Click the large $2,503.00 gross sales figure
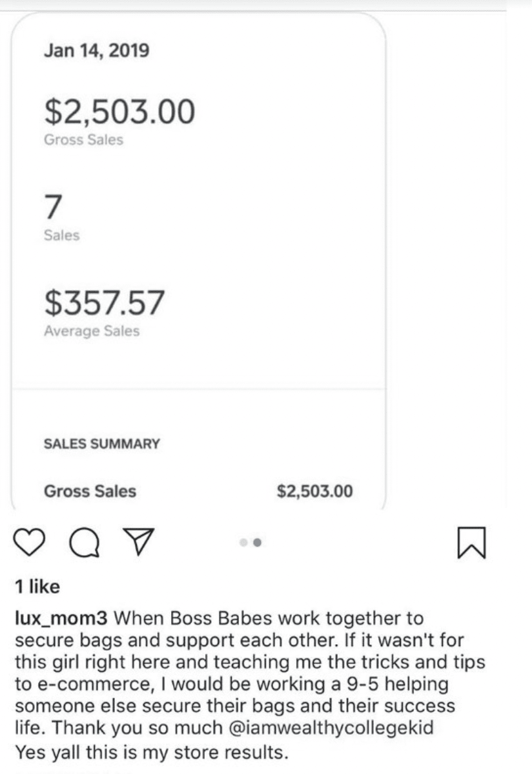Image resolution: width=532 pixels, height=774 pixels. coord(119,111)
